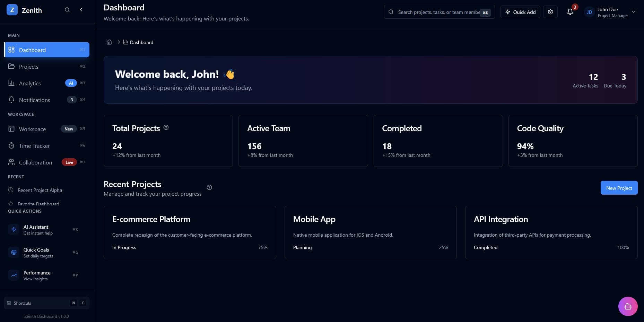Click the 75% progress on E-commerce Platform
Image resolution: width=644 pixels, height=322 pixels.
click(262, 247)
